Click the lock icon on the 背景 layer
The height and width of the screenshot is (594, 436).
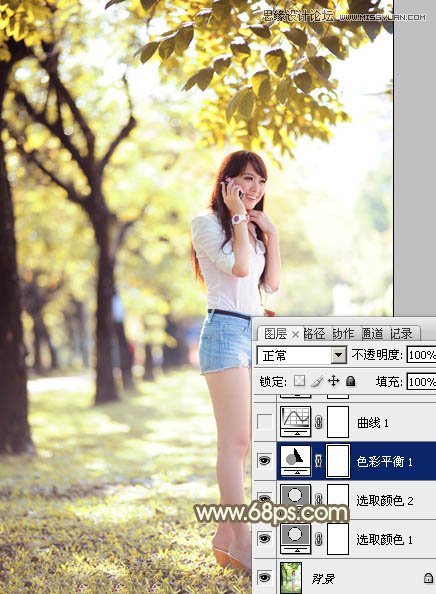[x=428, y=578]
